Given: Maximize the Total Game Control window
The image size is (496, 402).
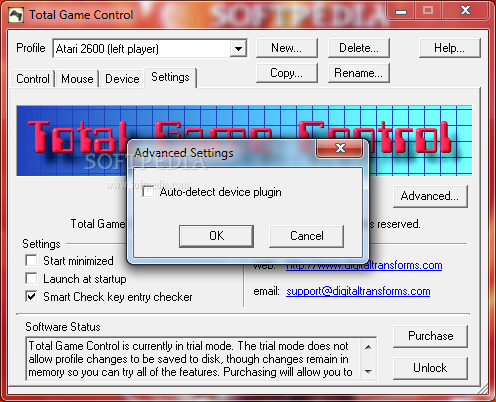Looking at the screenshot, I should [x=428, y=11].
